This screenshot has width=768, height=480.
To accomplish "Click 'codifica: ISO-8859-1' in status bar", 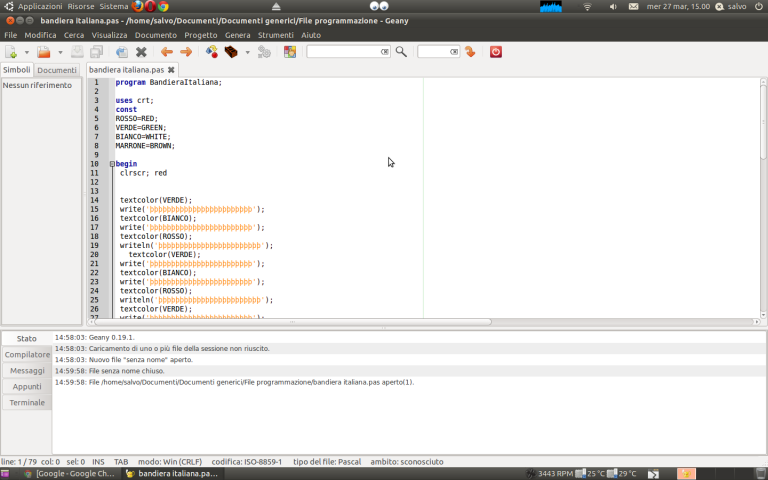I will click(x=247, y=462).
